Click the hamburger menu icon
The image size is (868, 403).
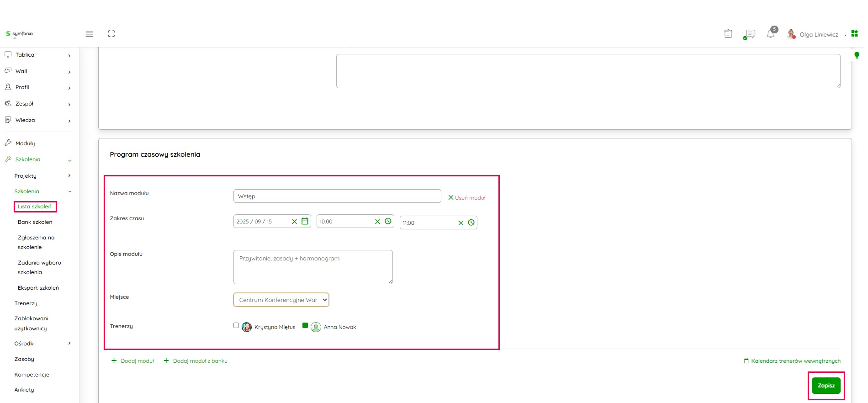89,34
